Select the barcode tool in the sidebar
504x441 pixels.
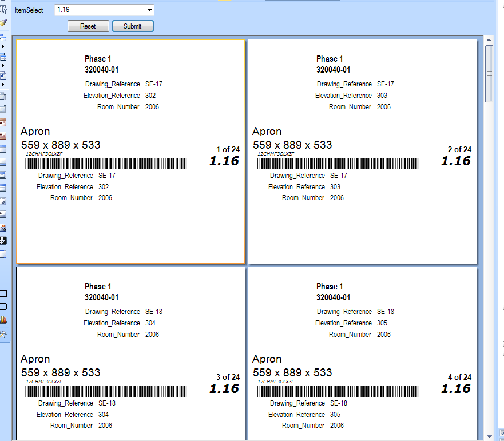[3, 241]
